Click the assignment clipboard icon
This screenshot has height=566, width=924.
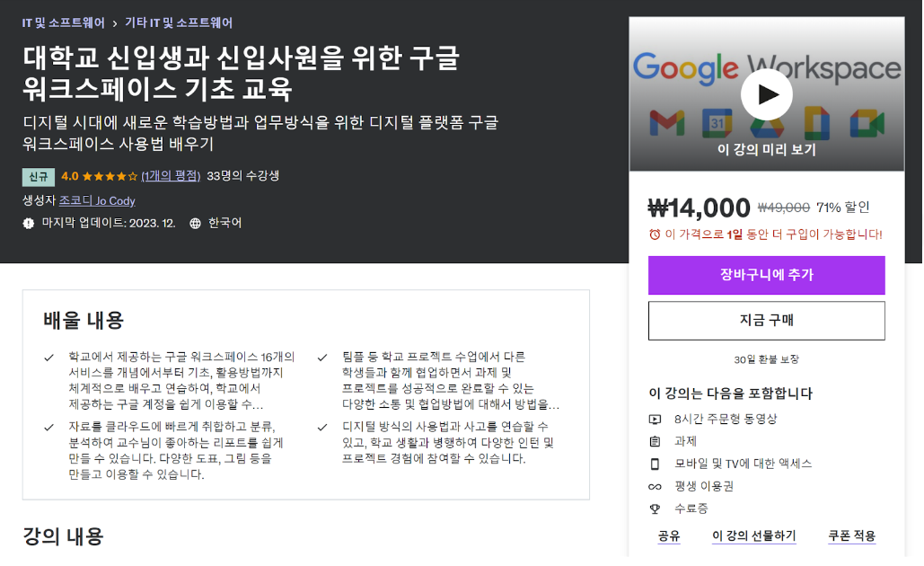pos(655,442)
